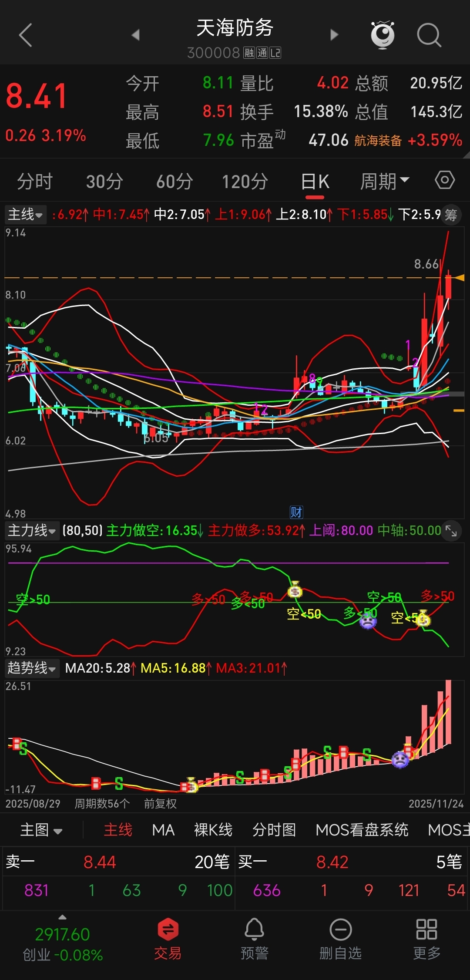The width and height of the screenshot is (470, 980).
Task: Open the 更多 grid icon
Action: 426,938
